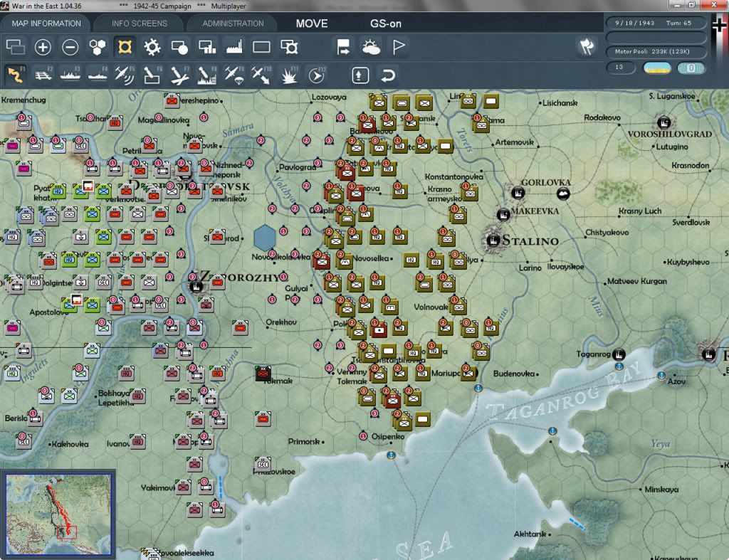Screen dimensions: 729x560
Task: Toggle the weather sun-and-cloud icon
Action: pyautogui.click(x=371, y=47)
